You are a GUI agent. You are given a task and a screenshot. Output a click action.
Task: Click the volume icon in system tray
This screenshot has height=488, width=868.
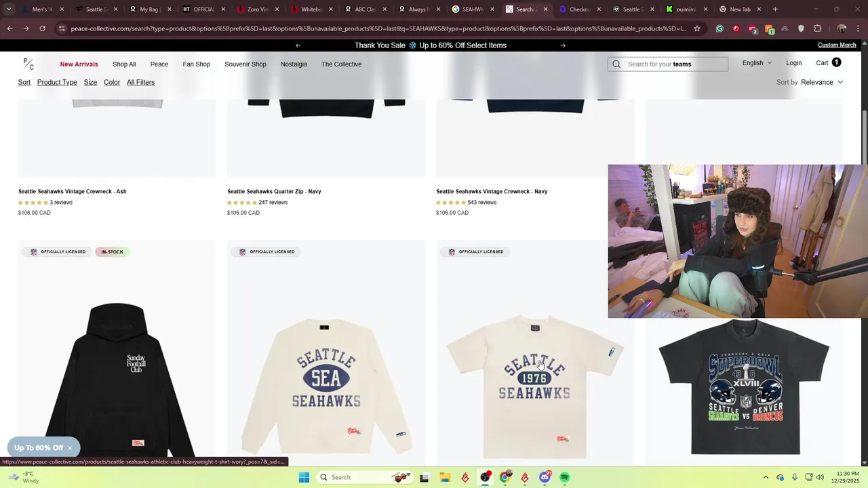(x=821, y=477)
